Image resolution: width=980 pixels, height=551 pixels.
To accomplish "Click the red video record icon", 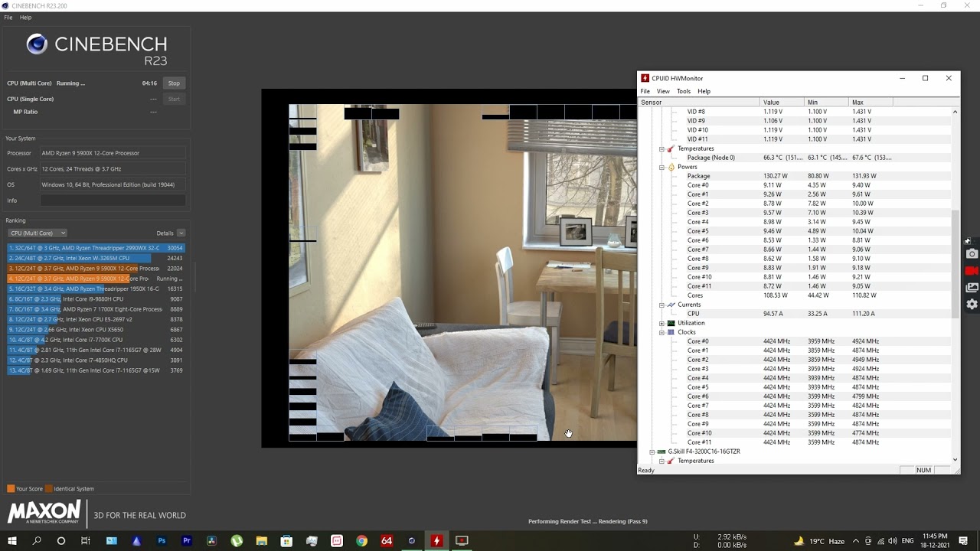I will (972, 271).
